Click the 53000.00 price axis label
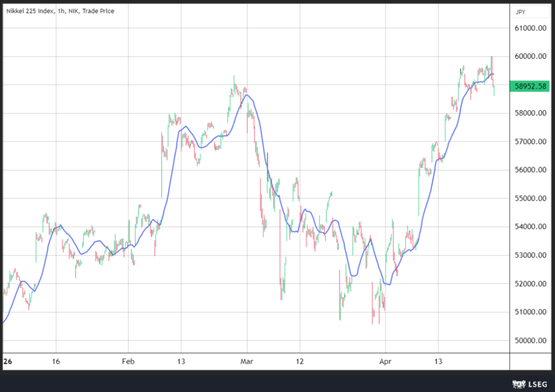 click(531, 255)
